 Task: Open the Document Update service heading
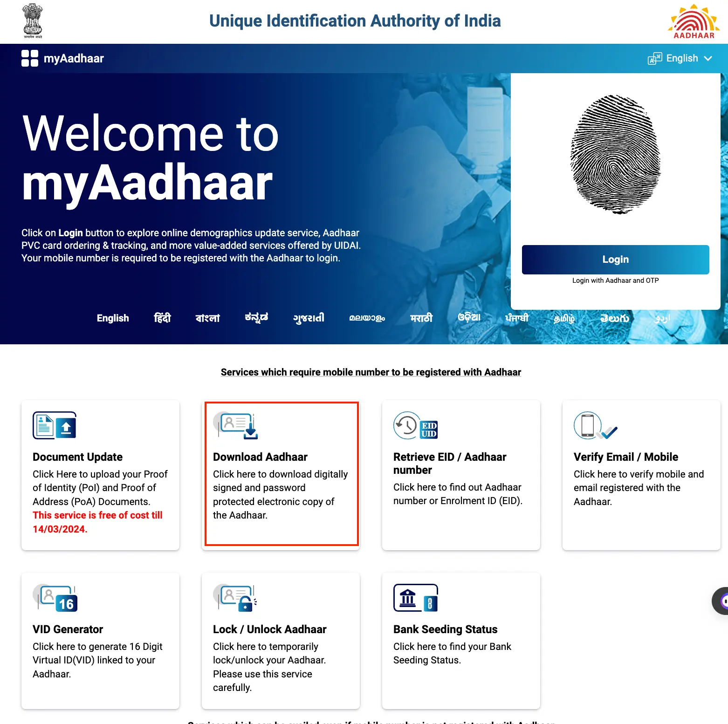click(77, 457)
